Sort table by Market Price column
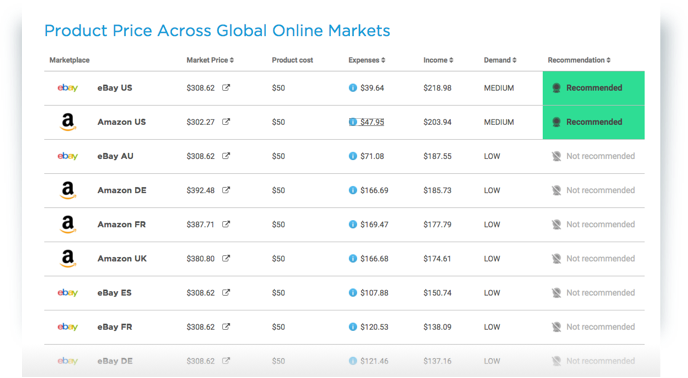Viewport: 688px width, 378px height. pyautogui.click(x=210, y=60)
